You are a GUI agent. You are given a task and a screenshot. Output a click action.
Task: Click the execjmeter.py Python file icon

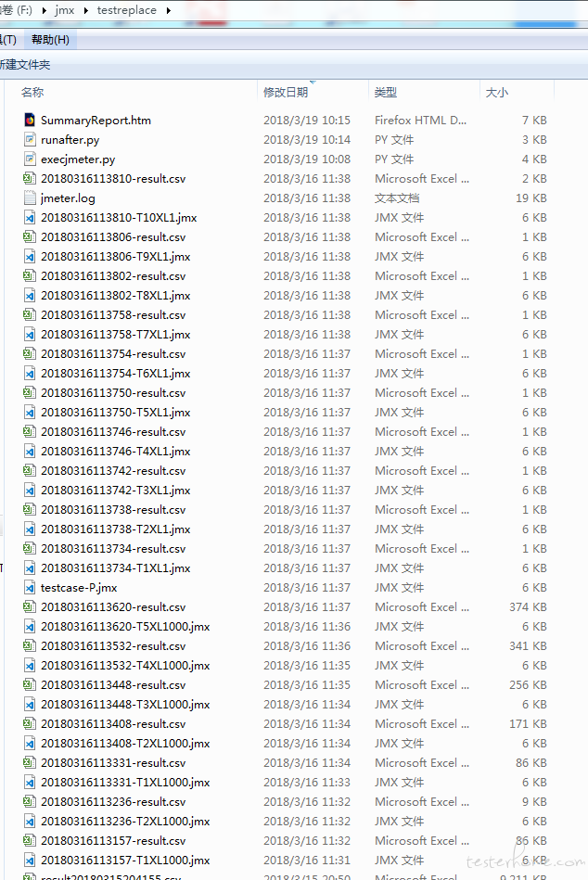[x=30, y=159]
